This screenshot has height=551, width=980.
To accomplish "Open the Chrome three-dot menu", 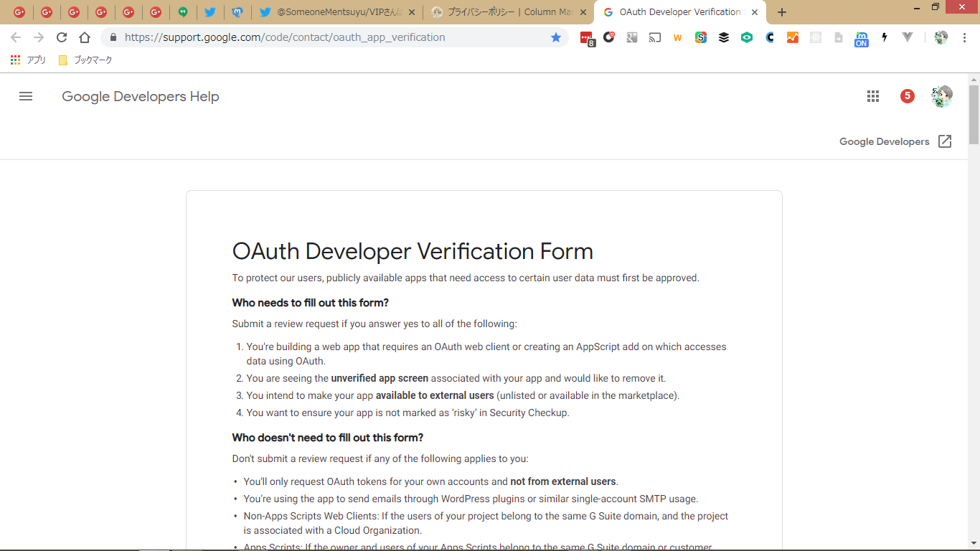I will click(964, 37).
